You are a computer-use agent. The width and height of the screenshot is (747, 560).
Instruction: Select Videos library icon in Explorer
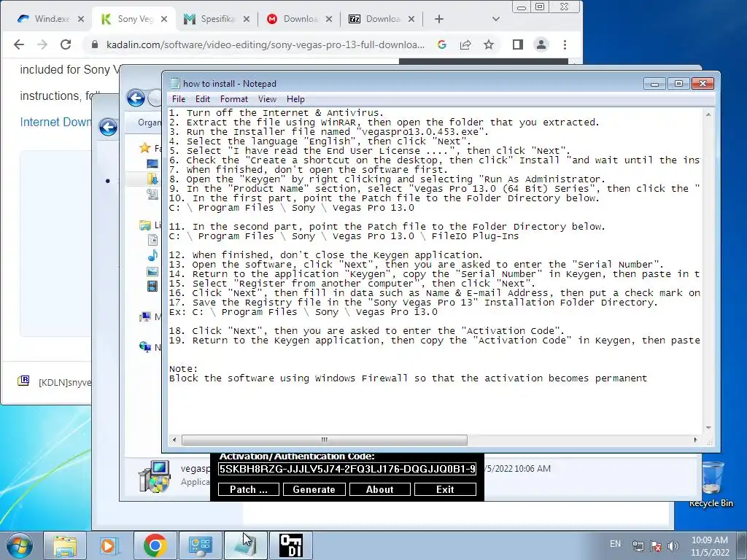click(152, 286)
